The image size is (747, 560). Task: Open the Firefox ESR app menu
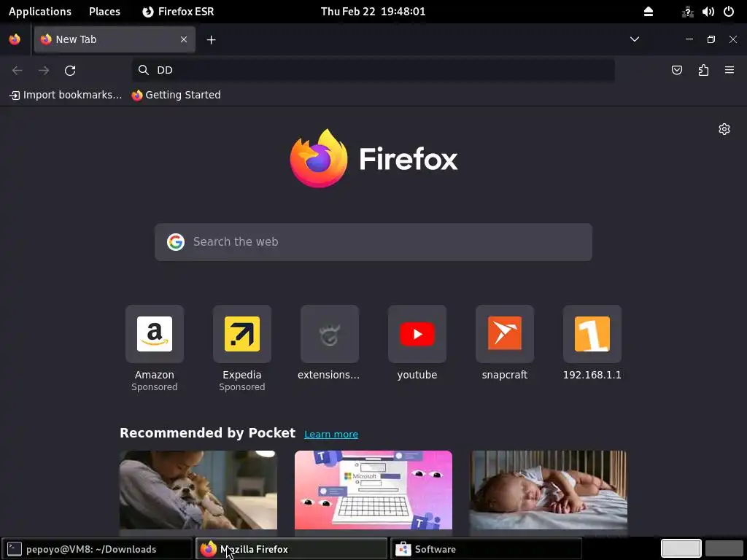178,12
